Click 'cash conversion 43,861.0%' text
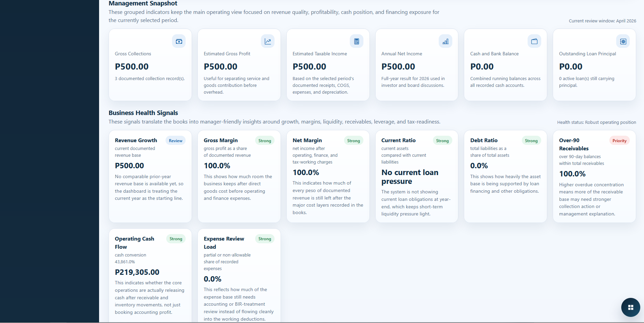The image size is (644, 323). [130, 259]
